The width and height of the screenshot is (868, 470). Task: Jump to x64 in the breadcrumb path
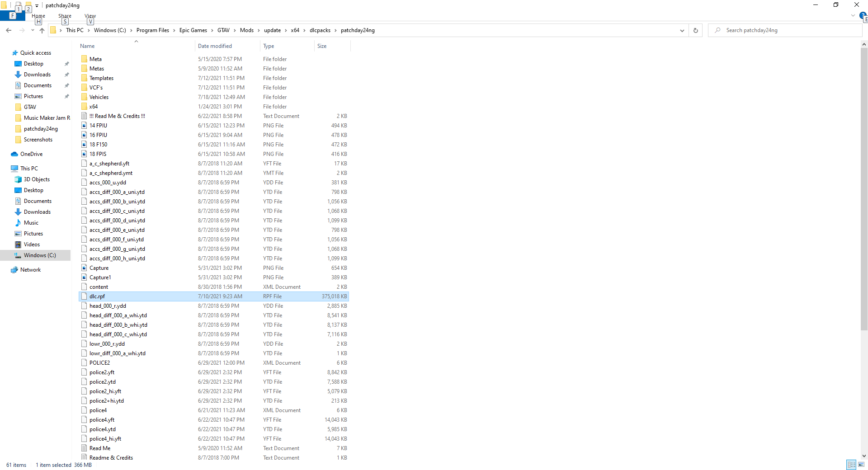coord(295,30)
